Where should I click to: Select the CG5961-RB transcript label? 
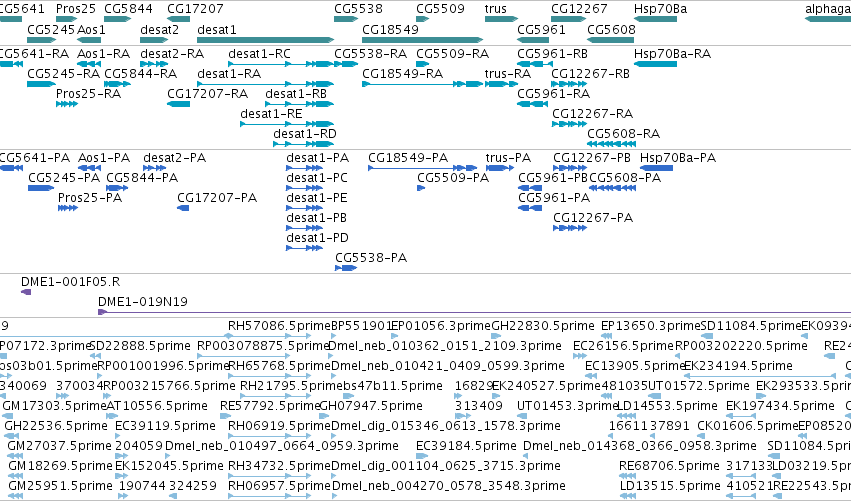[x=552, y=54]
